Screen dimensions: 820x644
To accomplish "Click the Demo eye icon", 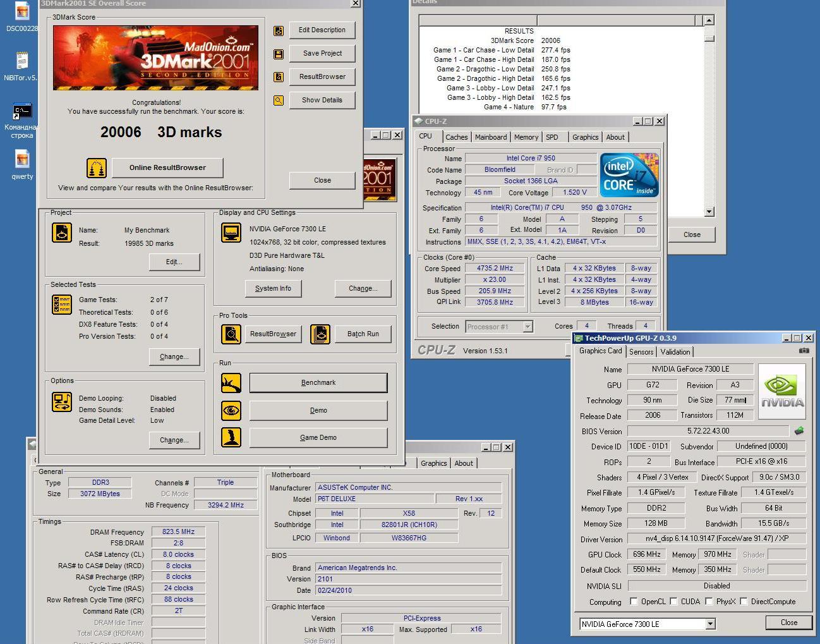I will [x=231, y=411].
